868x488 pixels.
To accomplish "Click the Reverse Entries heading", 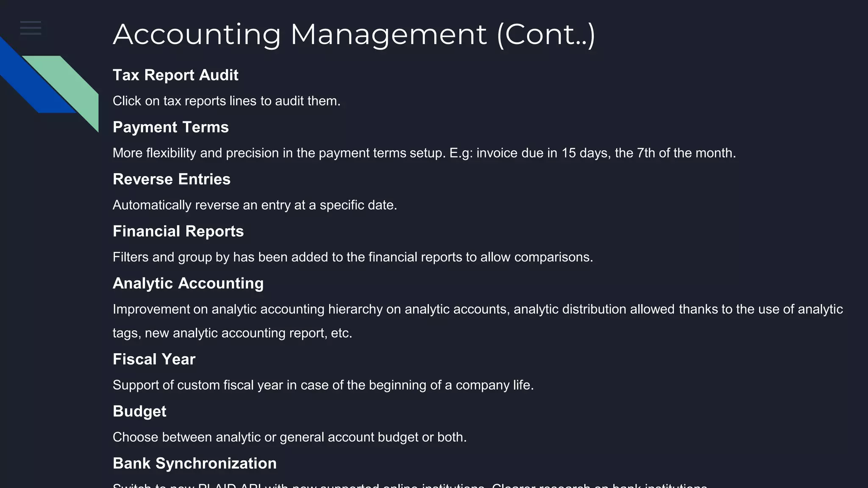I will (172, 179).
